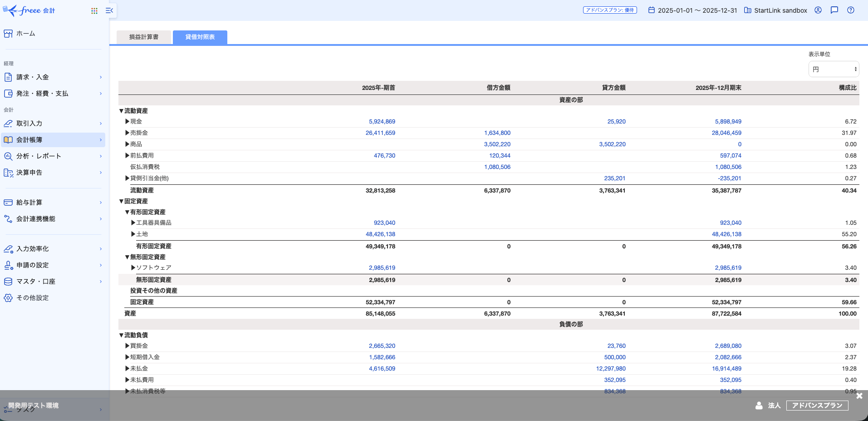Click the 入力効率化 icon

[x=8, y=249]
